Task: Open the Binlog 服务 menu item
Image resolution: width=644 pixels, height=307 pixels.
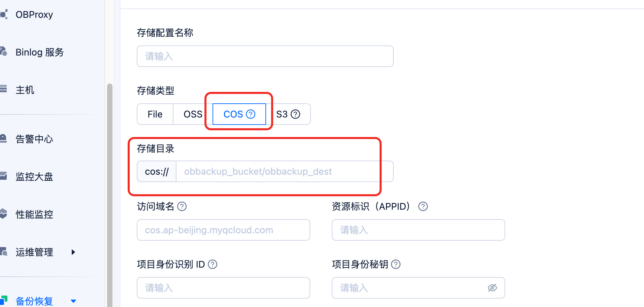Action: pyautogui.click(x=39, y=53)
